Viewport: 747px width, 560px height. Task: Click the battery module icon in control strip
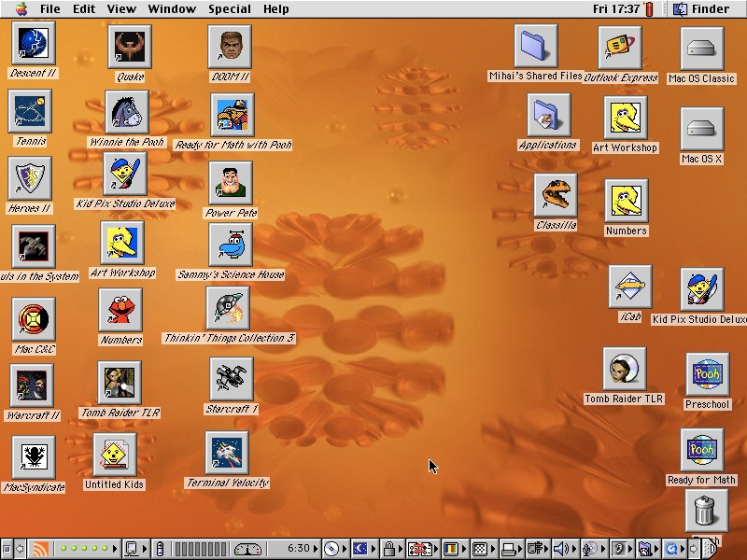click(160, 549)
